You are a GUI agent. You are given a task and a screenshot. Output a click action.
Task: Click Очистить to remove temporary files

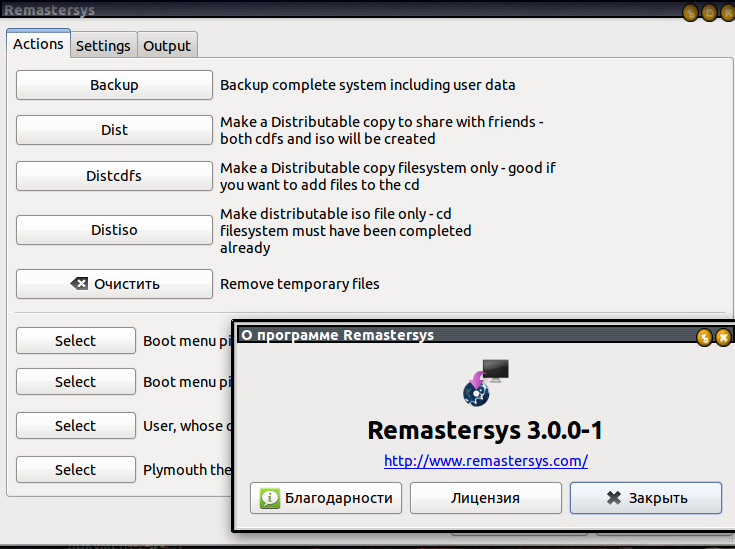click(114, 284)
